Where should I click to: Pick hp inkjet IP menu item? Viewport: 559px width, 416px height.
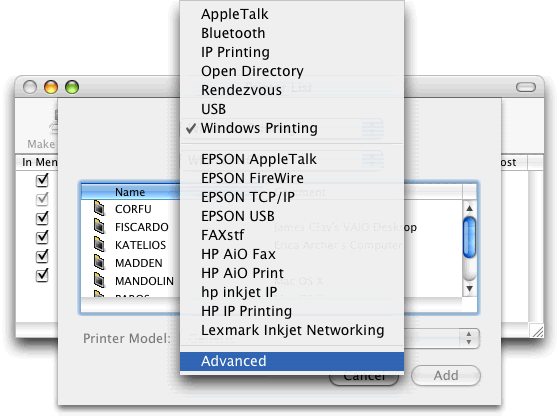[292, 292]
